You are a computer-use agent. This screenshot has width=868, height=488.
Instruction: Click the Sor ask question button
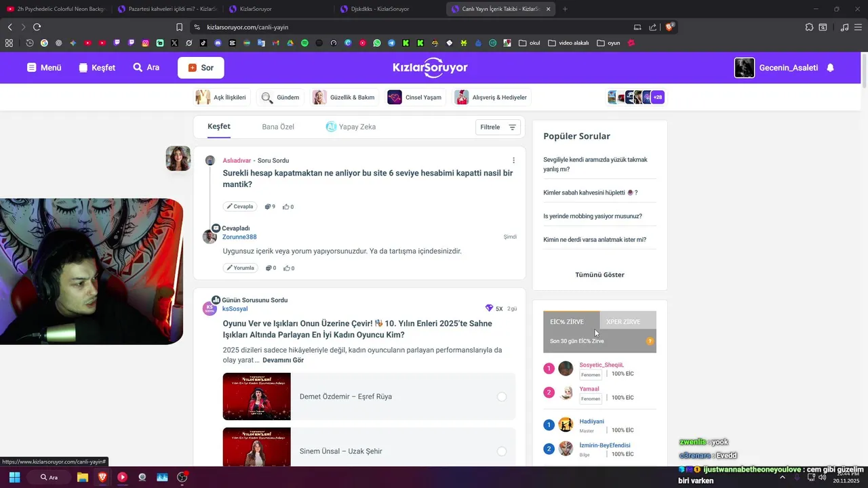point(201,68)
